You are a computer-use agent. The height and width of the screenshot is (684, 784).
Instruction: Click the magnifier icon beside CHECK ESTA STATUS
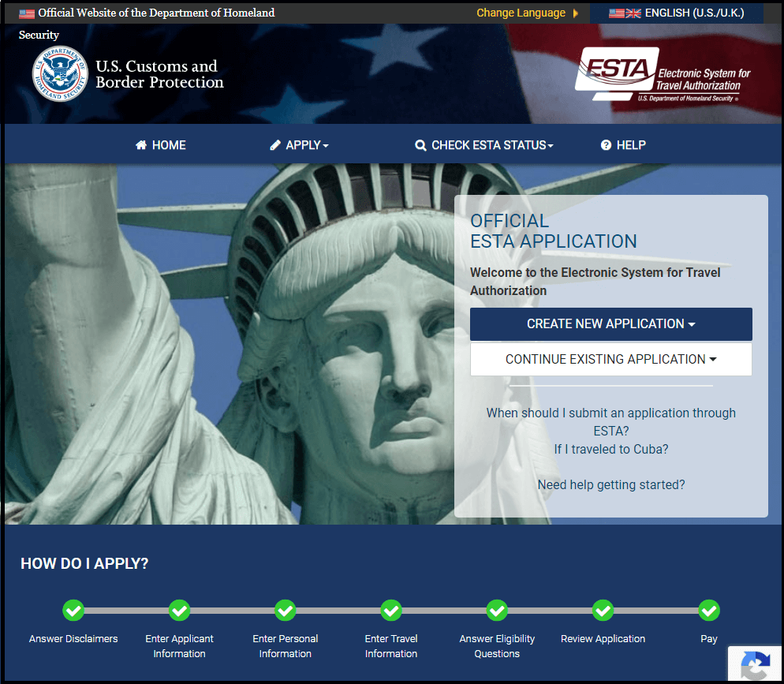[x=420, y=145]
